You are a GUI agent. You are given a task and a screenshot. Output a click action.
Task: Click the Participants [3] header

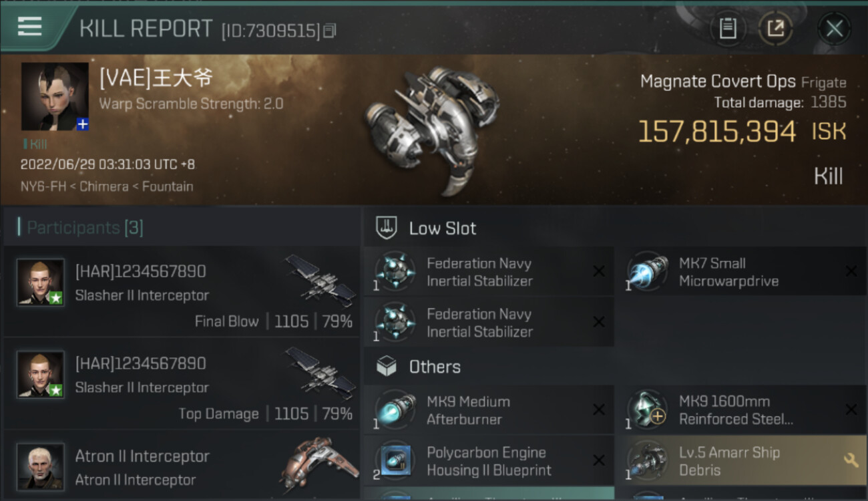tap(85, 228)
